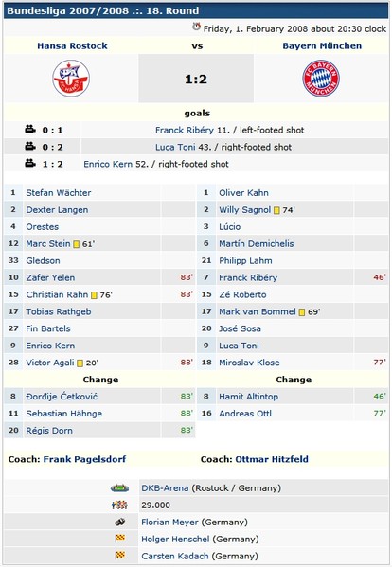This screenshot has height=567, width=392.
Task: Open coach Ottmar Hitzfeld's profile
Action: pyautogui.click(x=272, y=459)
